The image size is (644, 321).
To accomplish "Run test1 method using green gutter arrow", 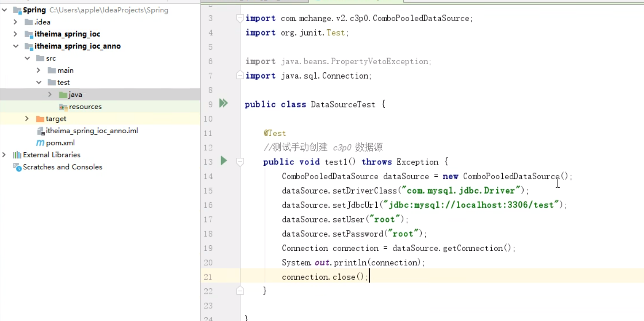I will 224,161.
